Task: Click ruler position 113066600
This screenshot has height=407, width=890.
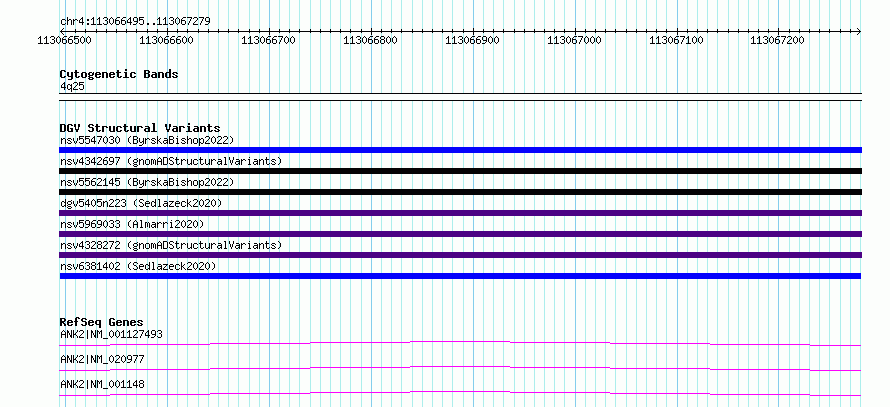Action: pos(166,40)
